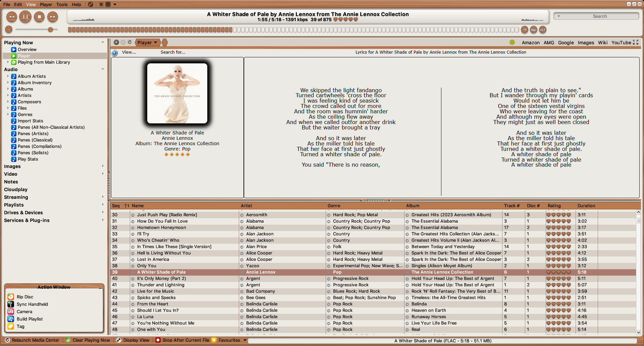Viewport: 644px width, 346px height.
Task: Click the volume slider knob
Action: pyautogui.click(x=50, y=30)
